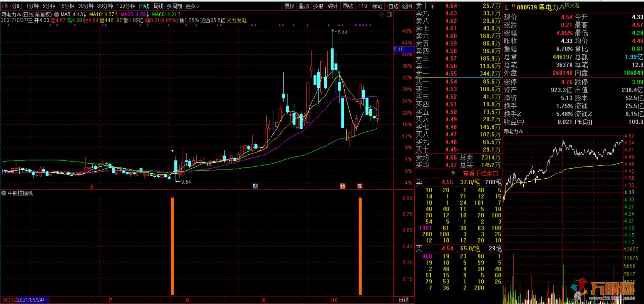The image size is (644, 304).
Task: Click the MA60 indicator value
Action: [x=166, y=14]
